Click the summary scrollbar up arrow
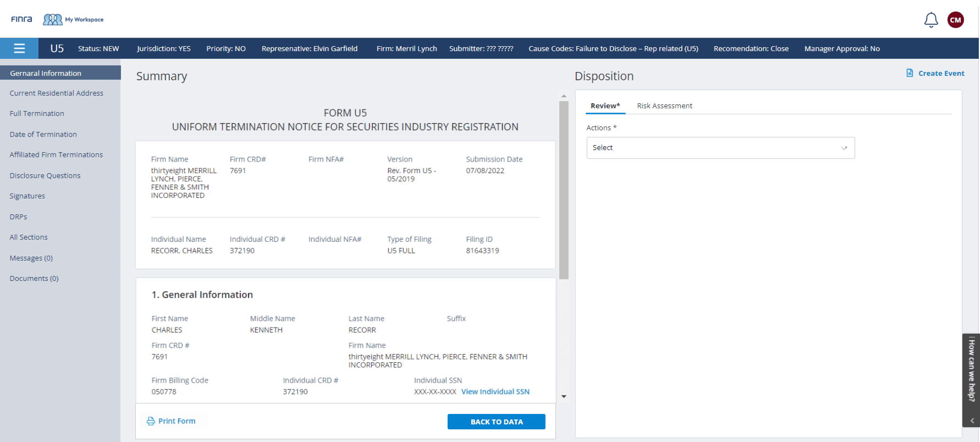This screenshot has width=980, height=442. pos(564,96)
